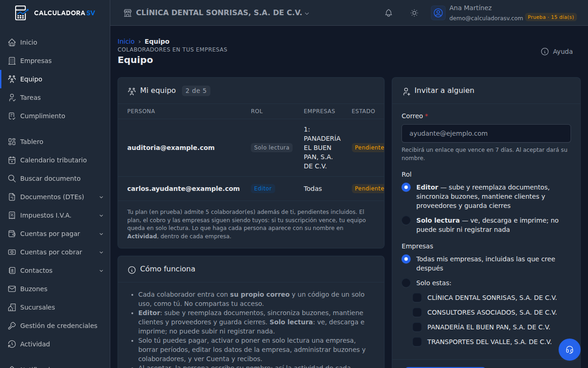Check PANADERÍA EL BUEN PAN checkbox

click(417, 327)
